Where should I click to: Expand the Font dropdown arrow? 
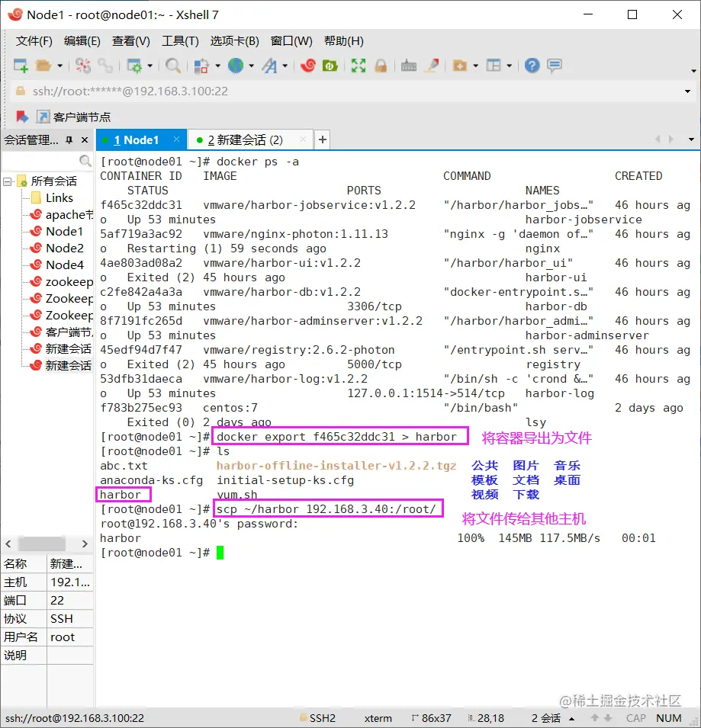click(x=285, y=66)
